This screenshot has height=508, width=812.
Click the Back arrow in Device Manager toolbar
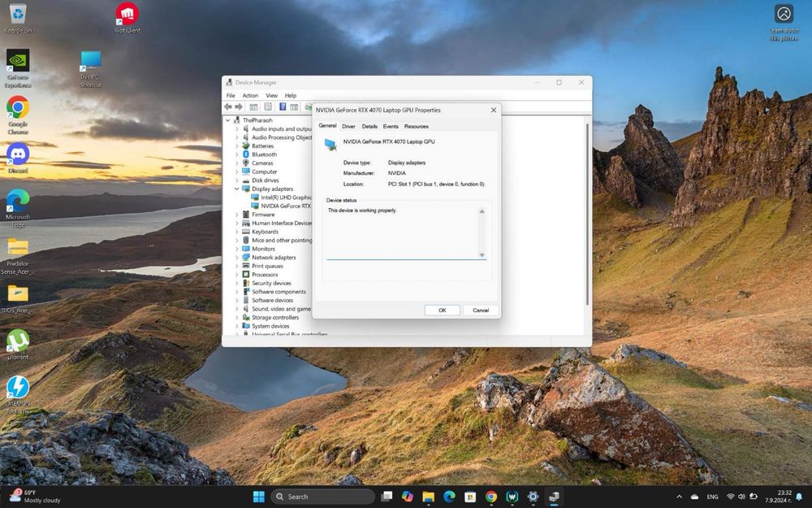[228, 106]
